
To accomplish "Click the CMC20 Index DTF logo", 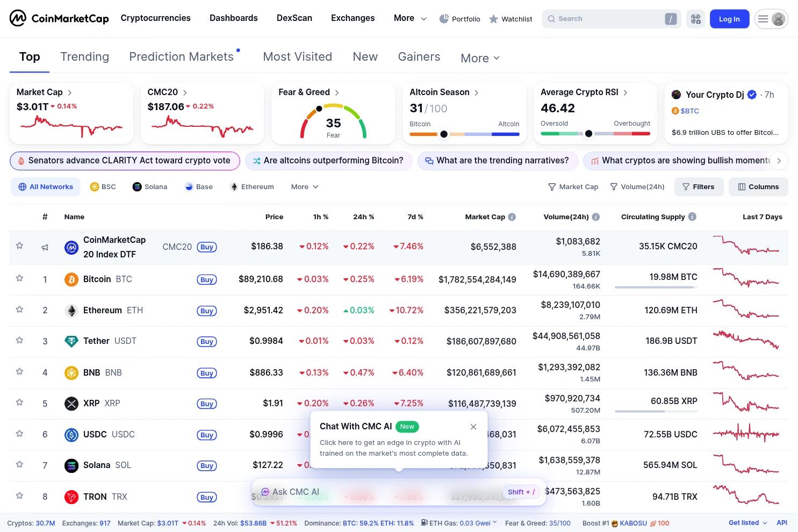I will 71,247.
